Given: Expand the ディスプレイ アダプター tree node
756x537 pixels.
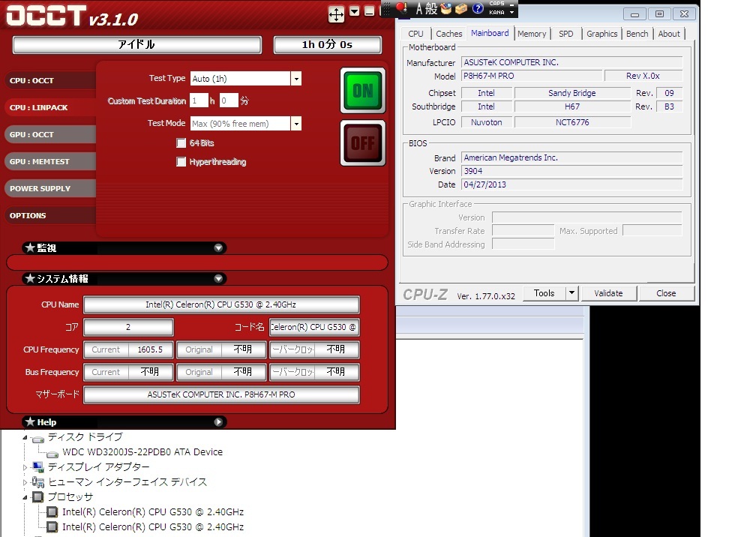Looking at the screenshot, I should (x=25, y=467).
